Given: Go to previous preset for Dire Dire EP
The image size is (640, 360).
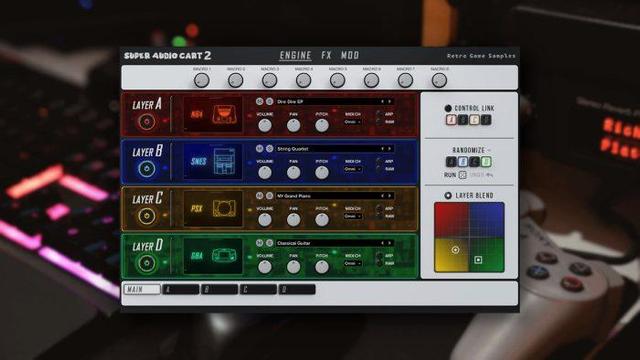Looking at the screenshot, I should click(382, 101).
